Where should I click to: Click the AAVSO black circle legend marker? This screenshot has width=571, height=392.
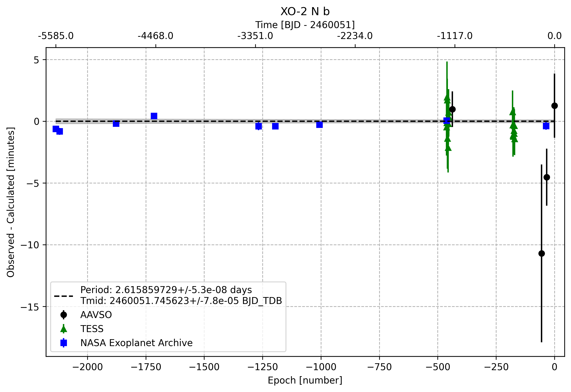click(x=64, y=315)
